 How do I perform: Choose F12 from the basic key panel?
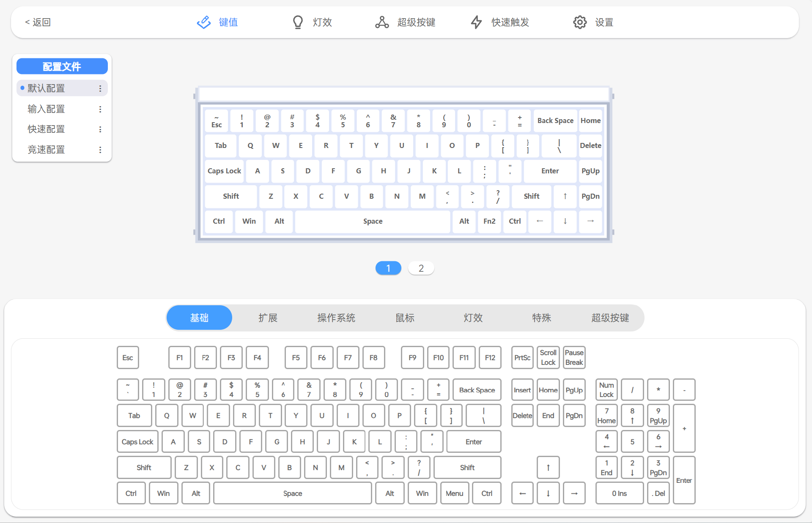click(490, 358)
